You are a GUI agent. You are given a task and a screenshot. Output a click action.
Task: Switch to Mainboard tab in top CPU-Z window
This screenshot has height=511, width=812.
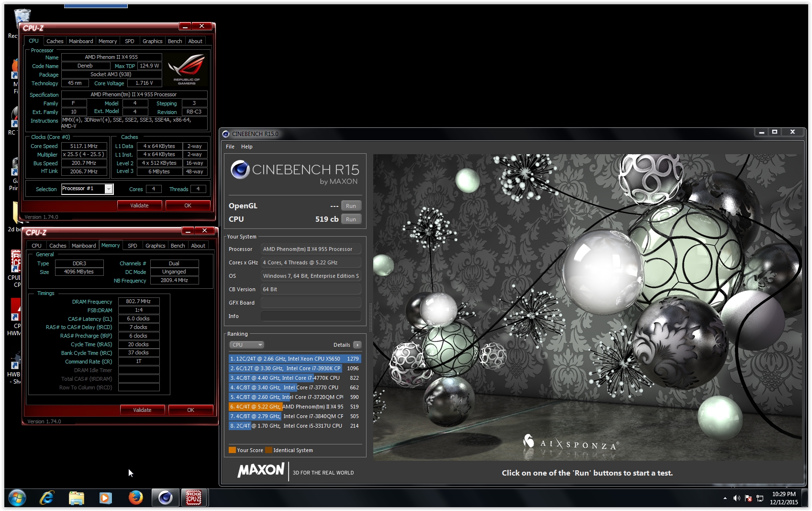[81, 41]
